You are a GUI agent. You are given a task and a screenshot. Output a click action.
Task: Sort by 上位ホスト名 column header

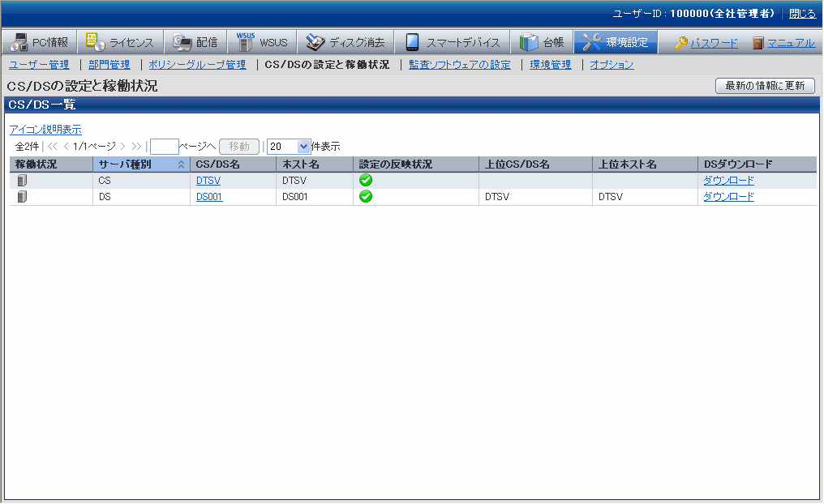click(645, 164)
